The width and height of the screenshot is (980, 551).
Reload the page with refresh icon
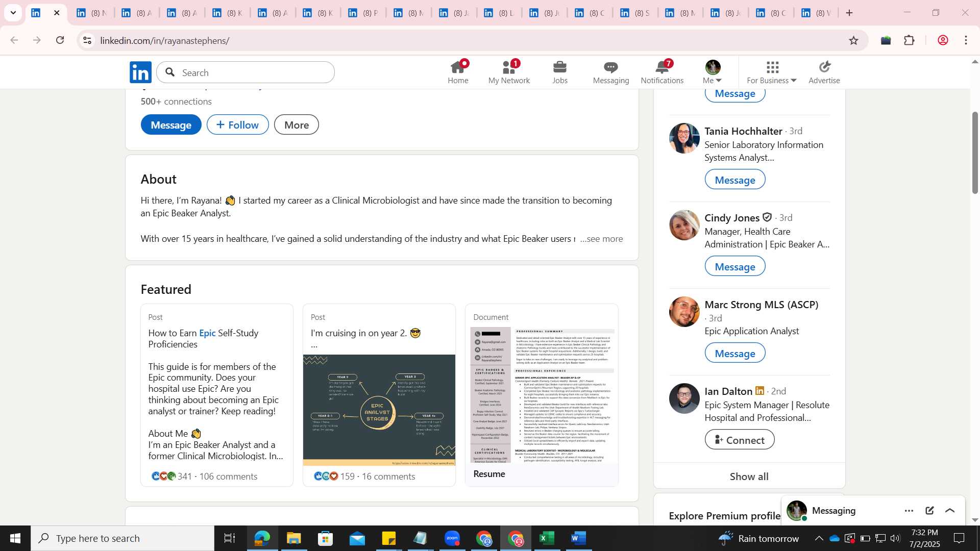point(60,40)
